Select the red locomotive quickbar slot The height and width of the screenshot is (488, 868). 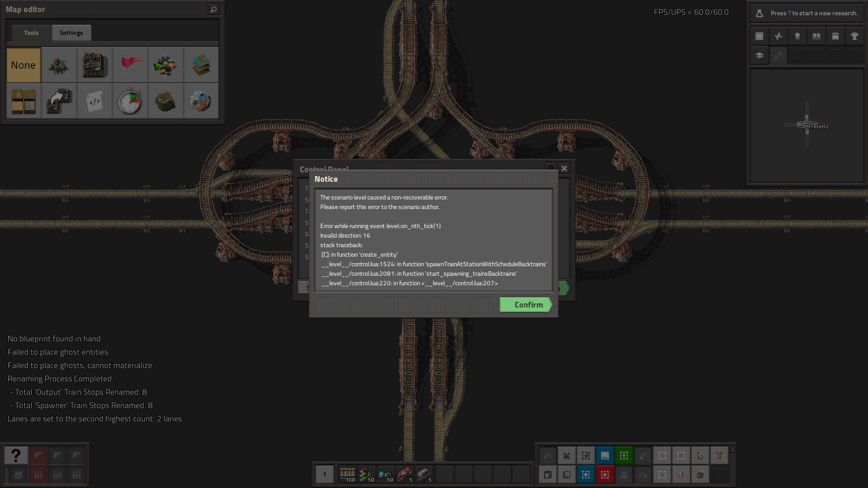coord(405,474)
